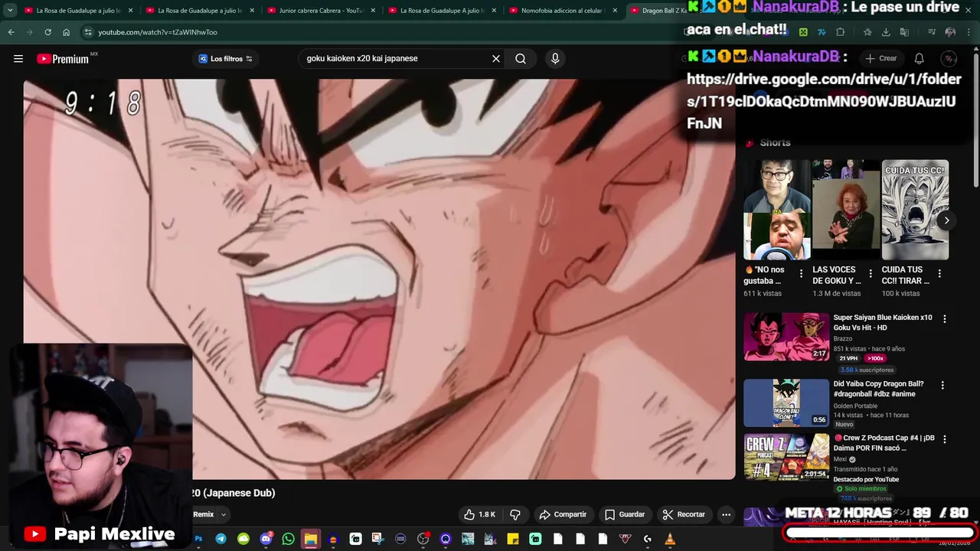Viewport: 980px width, 551px height.
Task: Clear the search query with the X
Action: click(x=496, y=58)
